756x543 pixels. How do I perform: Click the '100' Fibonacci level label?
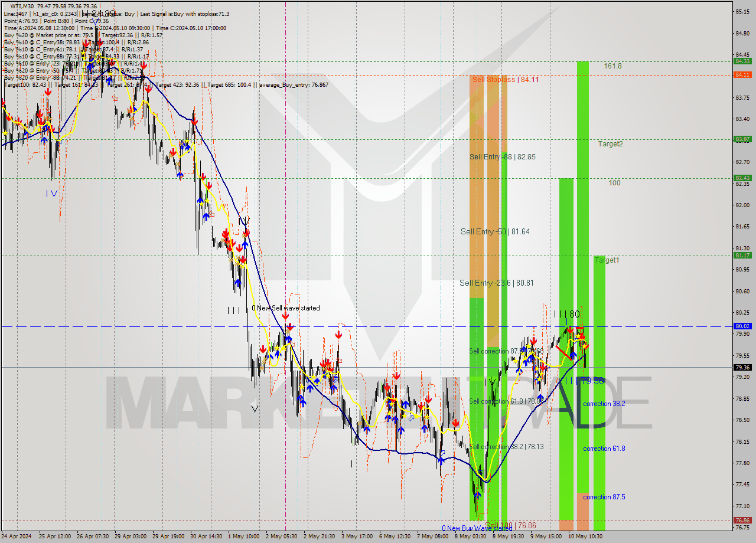coord(614,183)
